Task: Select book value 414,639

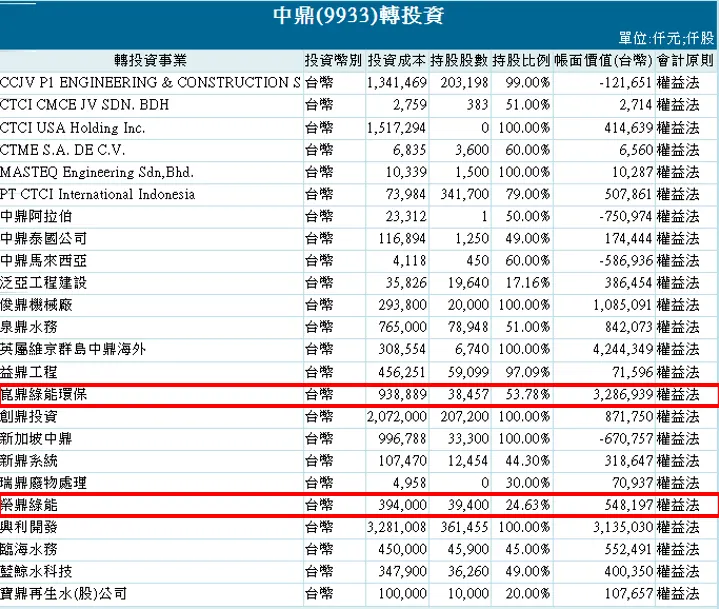Action: [x=628, y=127]
